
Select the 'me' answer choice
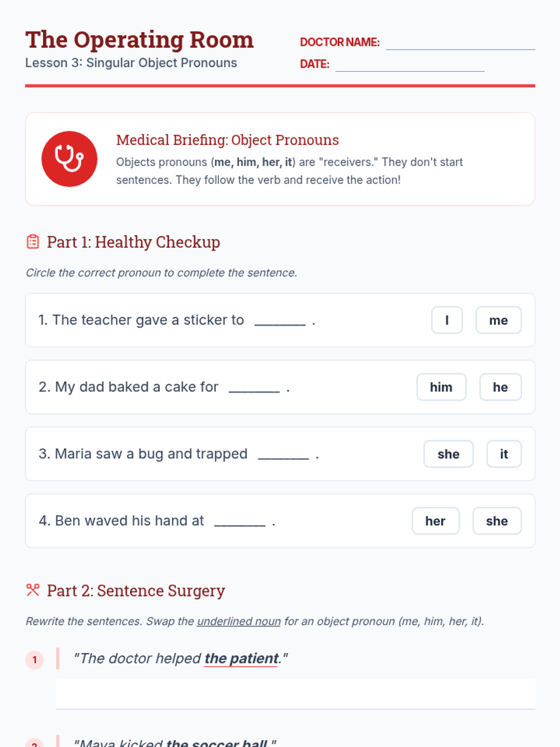498,320
